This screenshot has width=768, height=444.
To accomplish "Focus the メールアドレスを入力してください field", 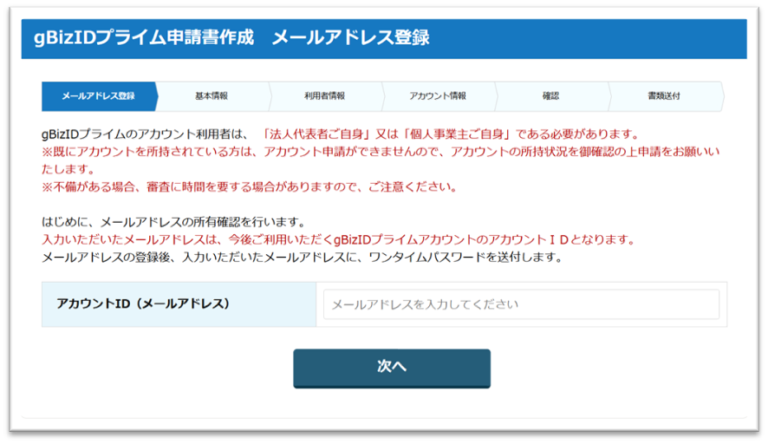I will pos(520,304).
